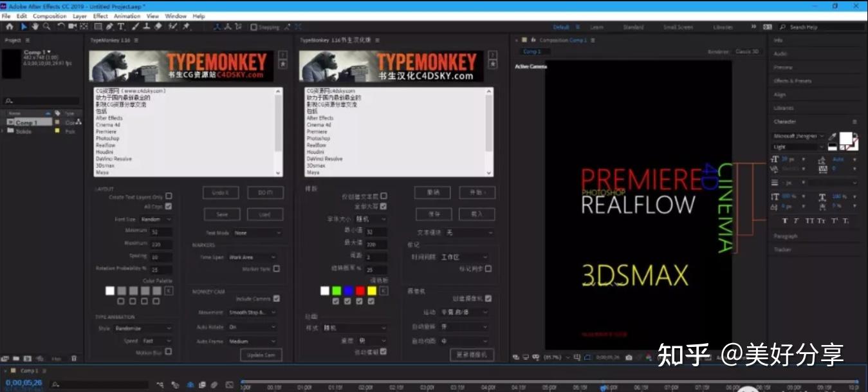Select the Clone Stamp tool
Image resolution: width=868 pixels, height=392 pixels.
[x=147, y=26]
